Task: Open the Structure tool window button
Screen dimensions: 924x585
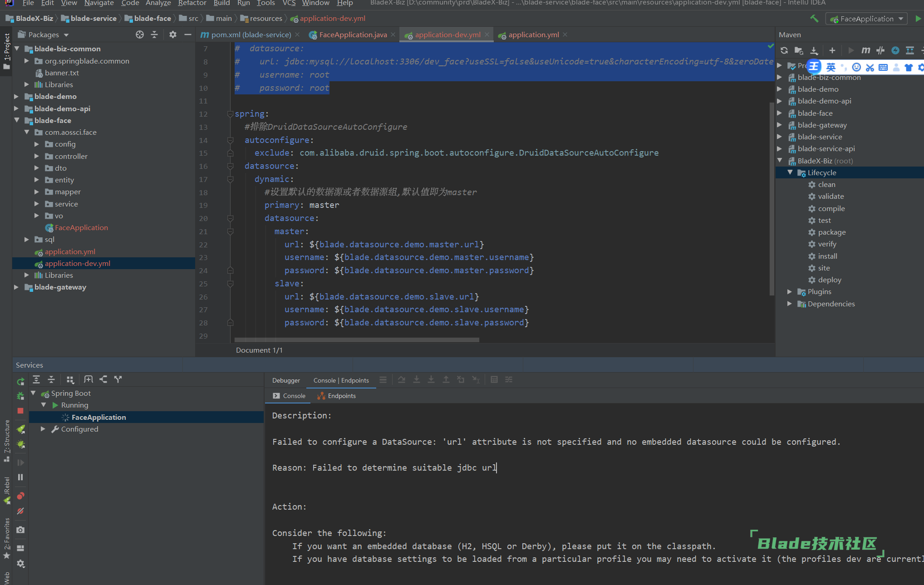Action: click(6, 441)
